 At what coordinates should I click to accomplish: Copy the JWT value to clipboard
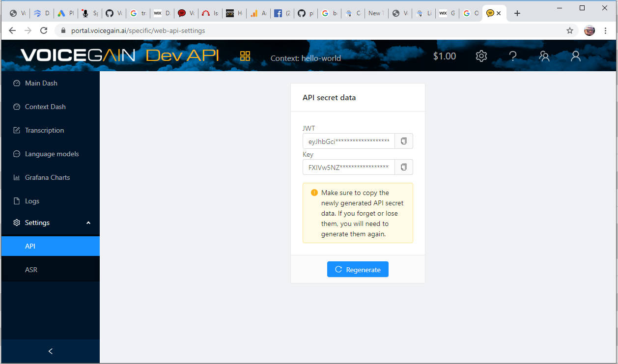pos(404,141)
